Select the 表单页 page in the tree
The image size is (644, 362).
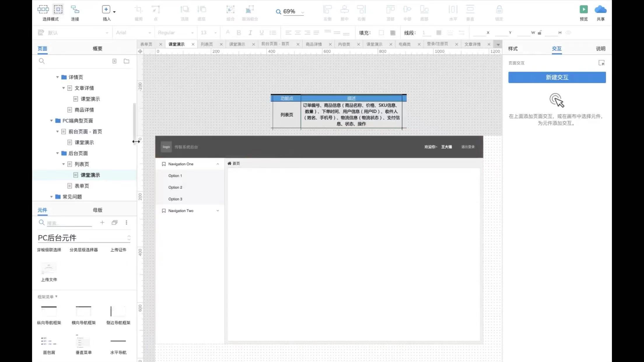tap(82, 186)
